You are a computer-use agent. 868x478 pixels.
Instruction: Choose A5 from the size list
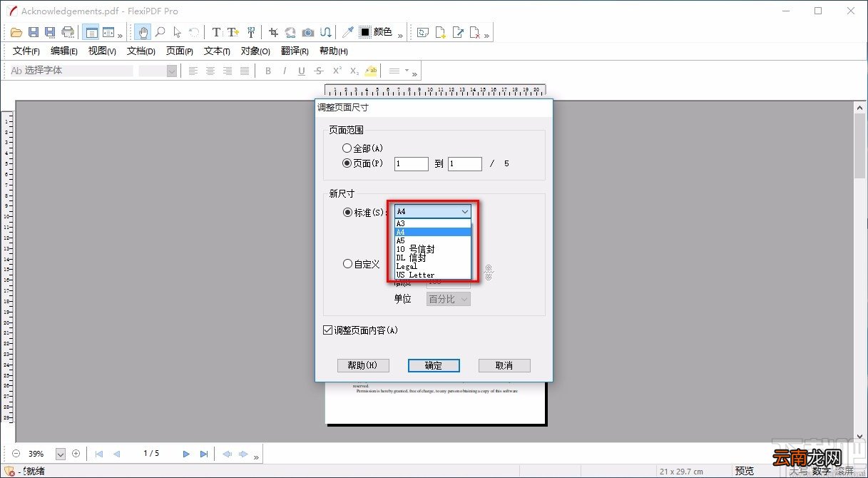tap(433, 240)
